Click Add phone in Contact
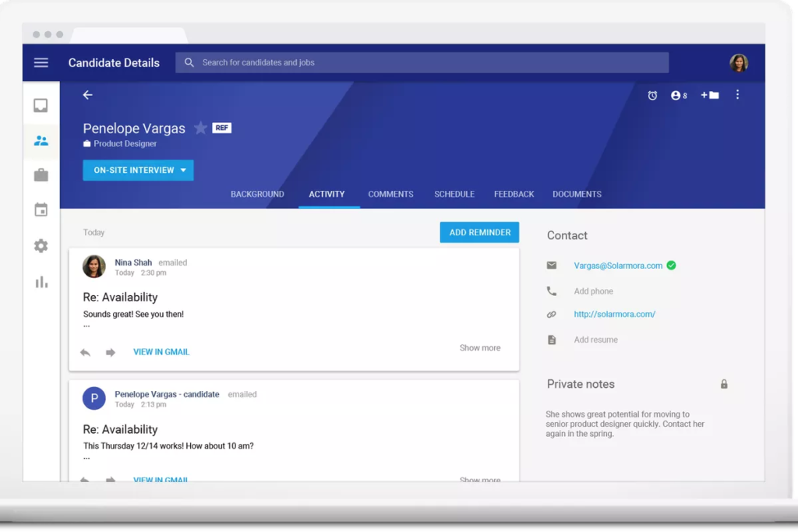 [593, 291]
